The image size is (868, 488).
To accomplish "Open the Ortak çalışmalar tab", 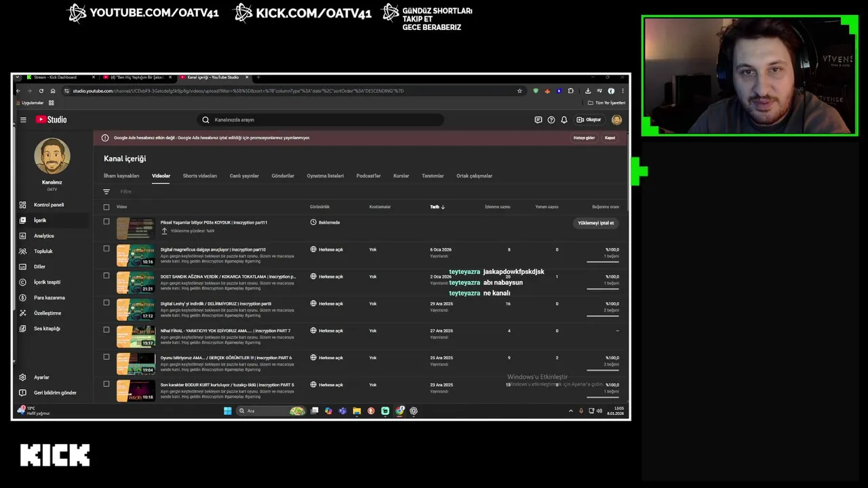I will [x=475, y=176].
